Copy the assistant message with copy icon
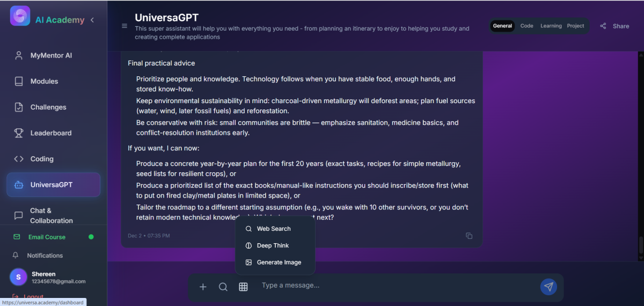644x306 pixels. [469, 236]
